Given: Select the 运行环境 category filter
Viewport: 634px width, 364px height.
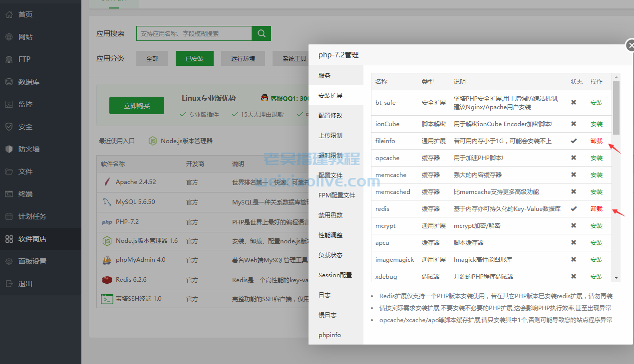Looking at the screenshot, I should click(243, 58).
